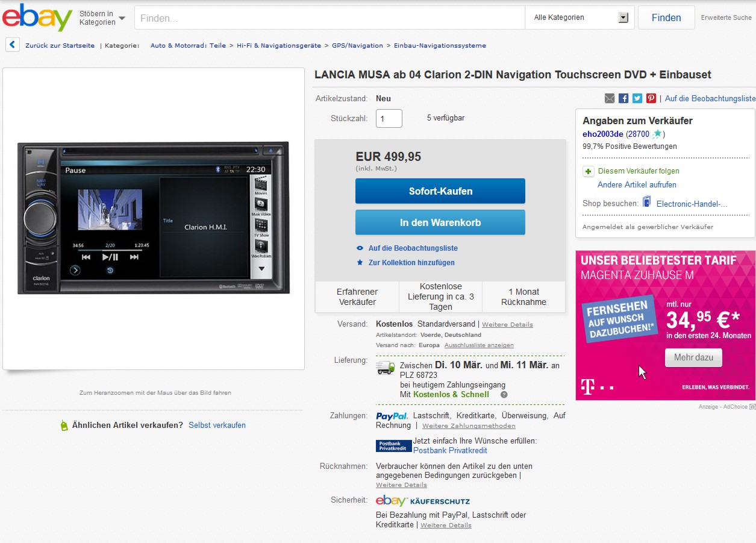The width and height of the screenshot is (756, 543).
Task: Show the Ausschlussliste for shipping
Action: coord(479,345)
